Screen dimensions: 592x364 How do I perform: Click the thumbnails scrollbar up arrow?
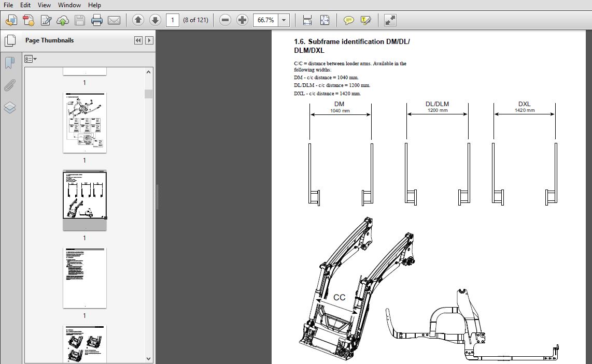coord(148,72)
